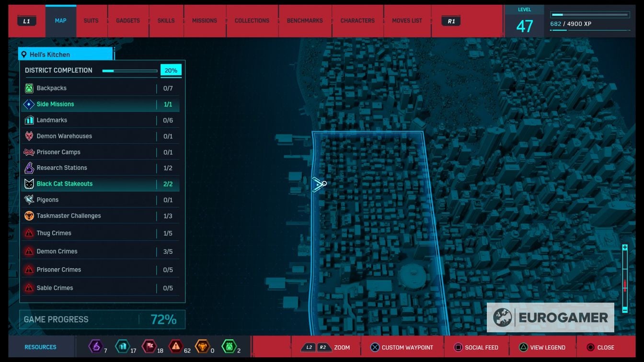Click the zoom slider plus end
The height and width of the screenshot is (362, 644).
tap(625, 248)
